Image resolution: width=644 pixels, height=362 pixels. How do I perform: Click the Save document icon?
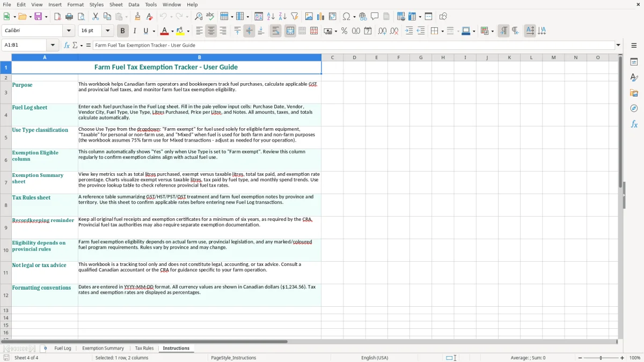pyautogui.click(x=39, y=17)
